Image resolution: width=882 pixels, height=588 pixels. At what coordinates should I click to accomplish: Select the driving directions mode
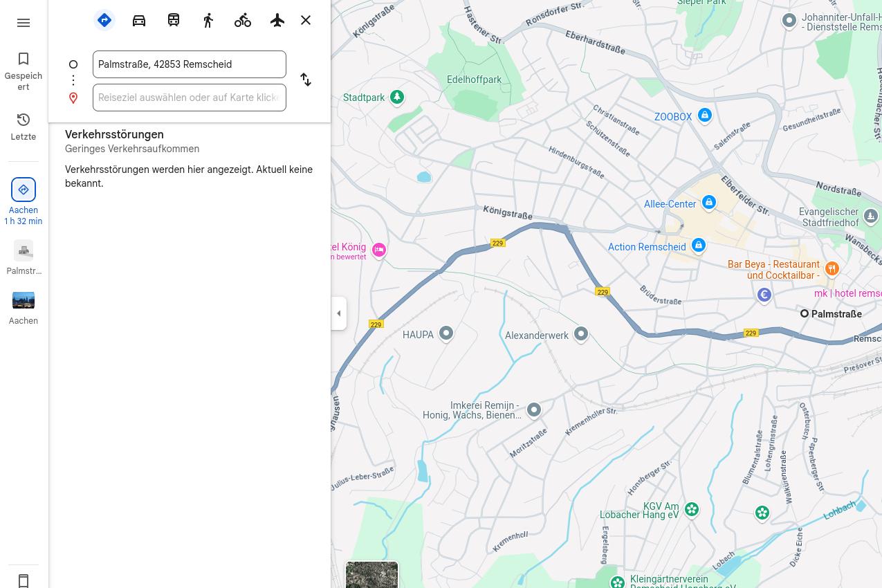click(x=139, y=20)
